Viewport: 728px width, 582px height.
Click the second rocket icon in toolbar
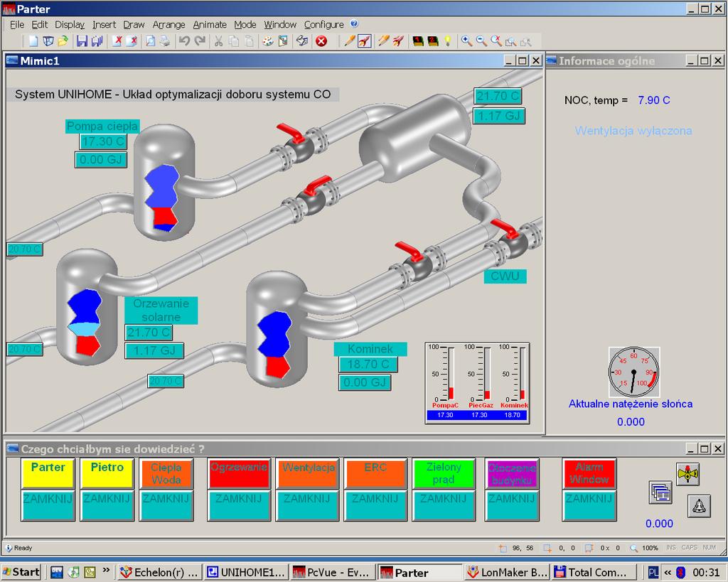pos(398,41)
